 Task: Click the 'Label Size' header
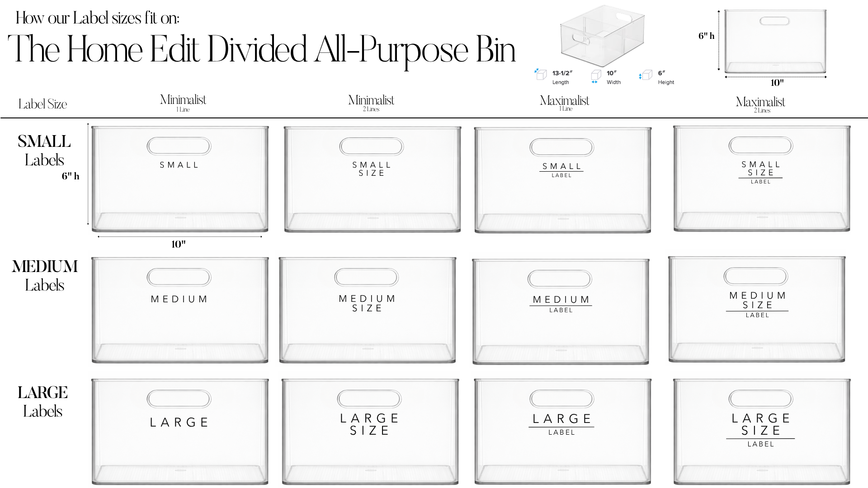pyautogui.click(x=42, y=104)
